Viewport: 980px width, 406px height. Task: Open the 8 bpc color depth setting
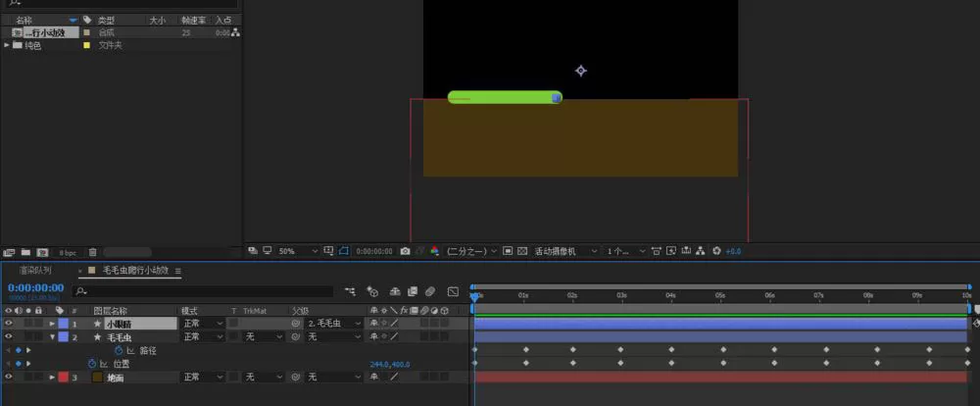(x=68, y=253)
